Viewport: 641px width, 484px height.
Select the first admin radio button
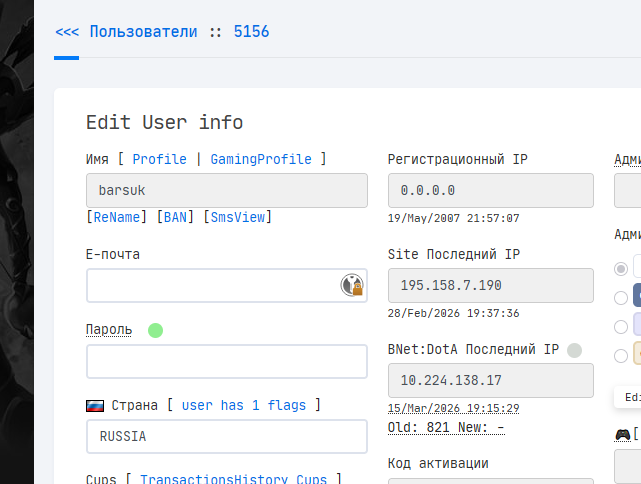621,268
